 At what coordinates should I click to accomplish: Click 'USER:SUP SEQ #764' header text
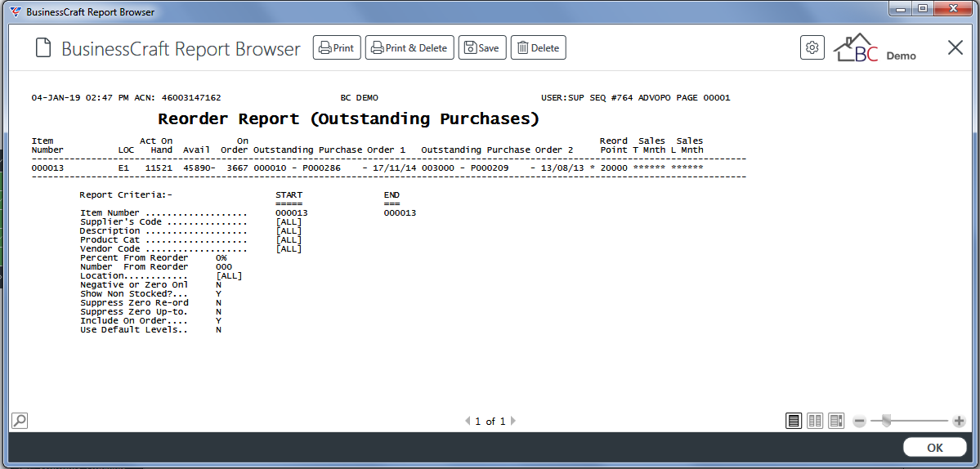pyautogui.click(x=586, y=98)
